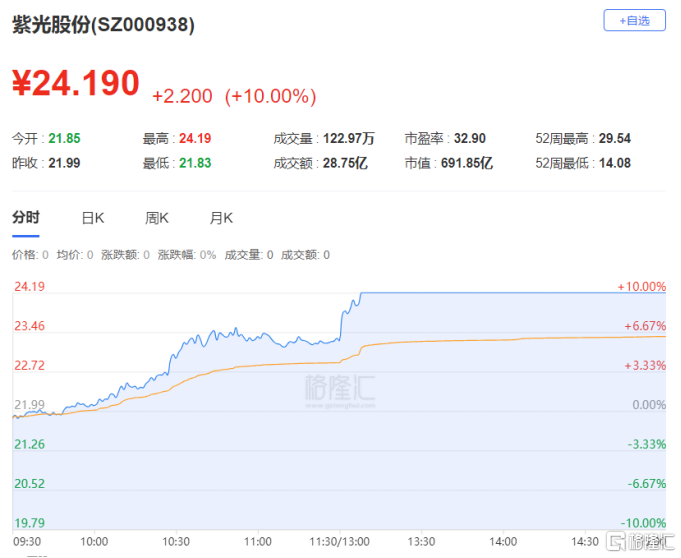Click the current price ¥24.190
681x558 pixels.
click(76, 83)
